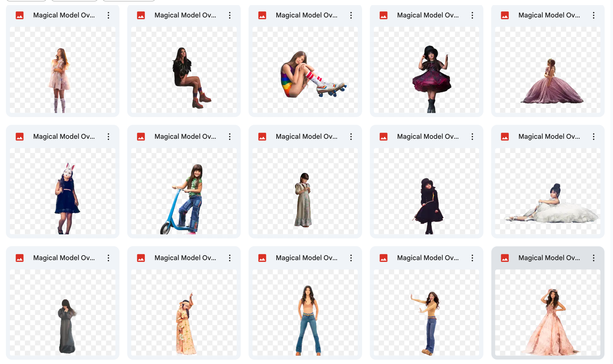Viewport: 613px width, 364px height.
Task: Select thumbnail of child in black coat
Action: [x=426, y=191]
